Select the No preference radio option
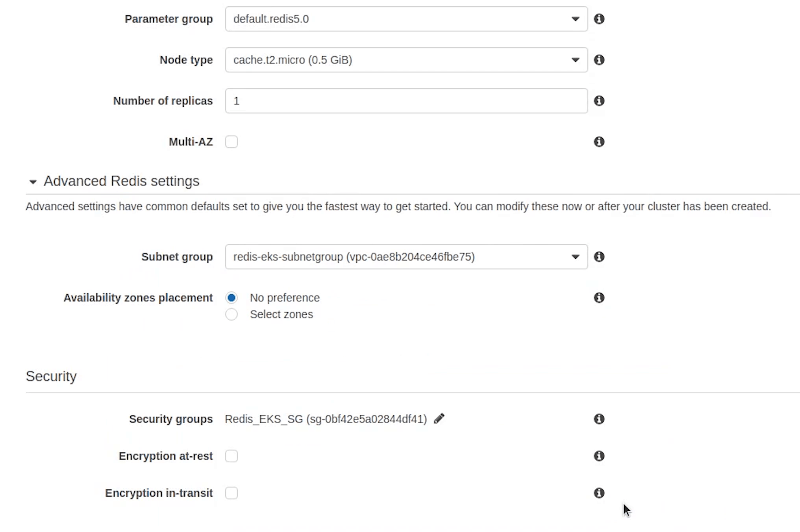This screenshot has width=800, height=532. pos(231,298)
